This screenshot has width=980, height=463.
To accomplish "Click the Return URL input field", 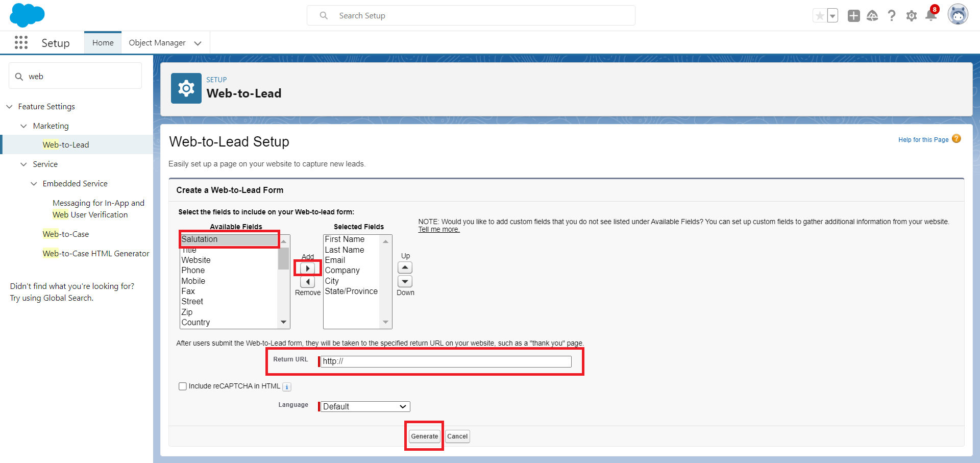I will click(x=445, y=361).
